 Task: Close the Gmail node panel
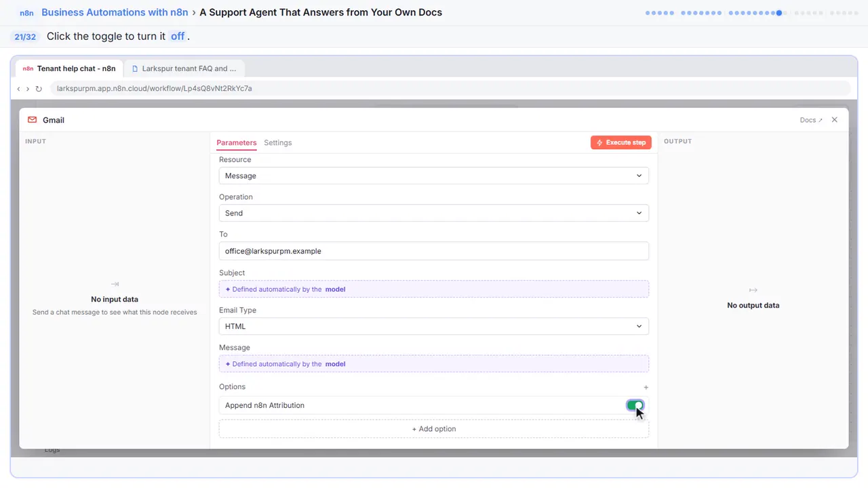pos(835,120)
